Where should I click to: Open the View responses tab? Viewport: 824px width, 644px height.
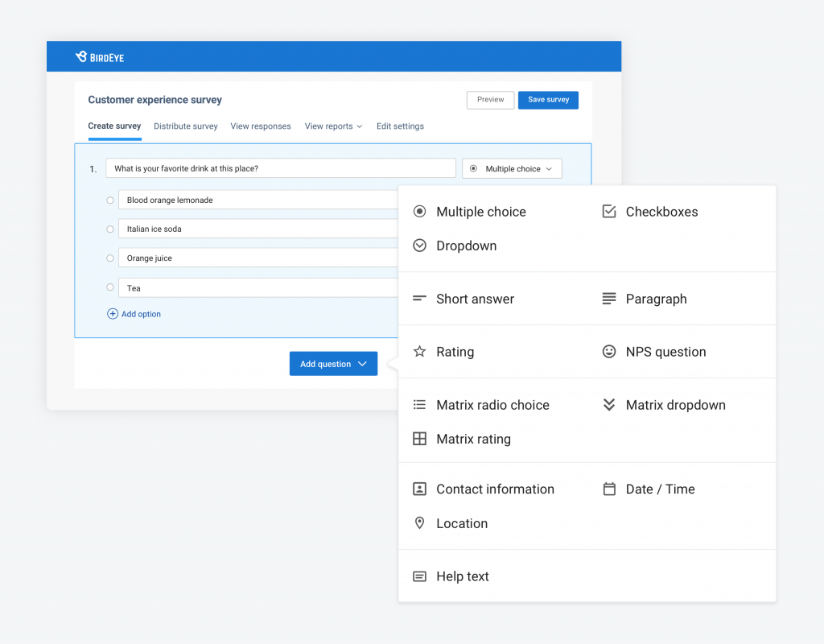261,126
